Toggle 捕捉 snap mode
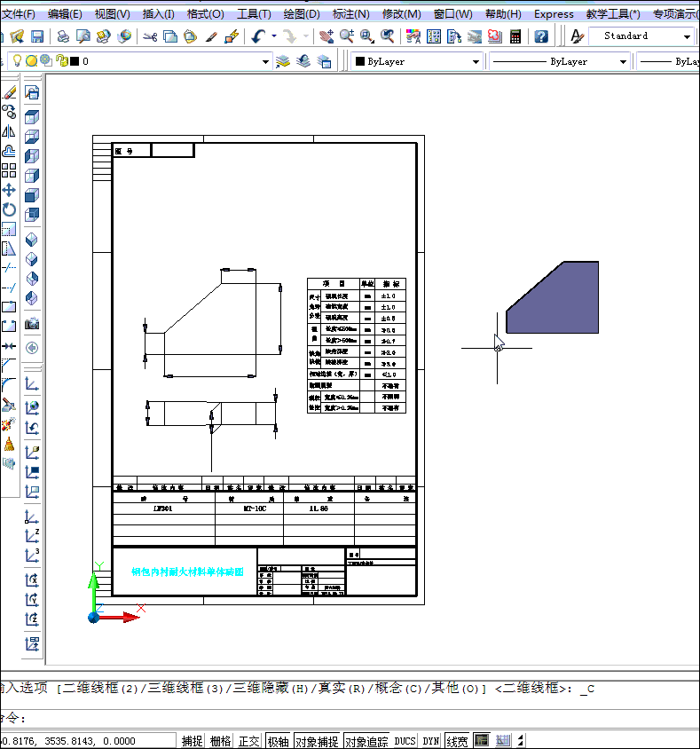The image size is (700, 749). tap(193, 741)
